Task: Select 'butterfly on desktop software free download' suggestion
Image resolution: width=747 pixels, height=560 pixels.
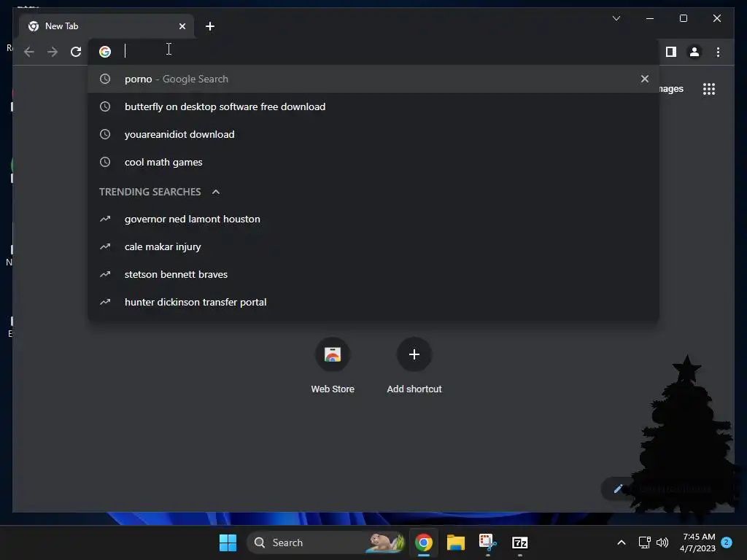Action: (373, 106)
